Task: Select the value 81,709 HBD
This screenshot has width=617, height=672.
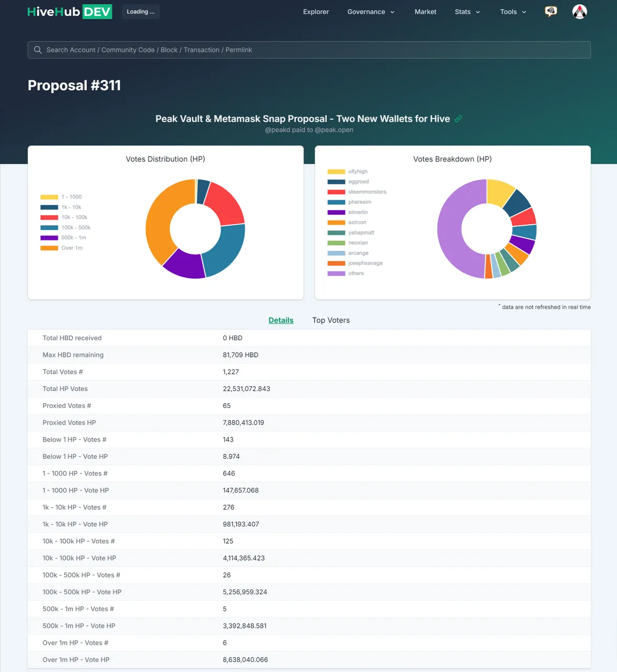Action: [240, 355]
